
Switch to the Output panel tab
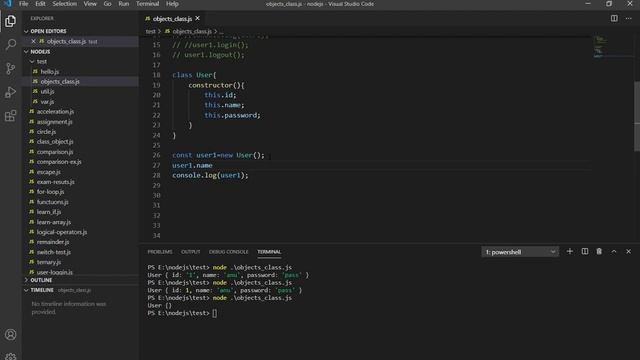191,252
